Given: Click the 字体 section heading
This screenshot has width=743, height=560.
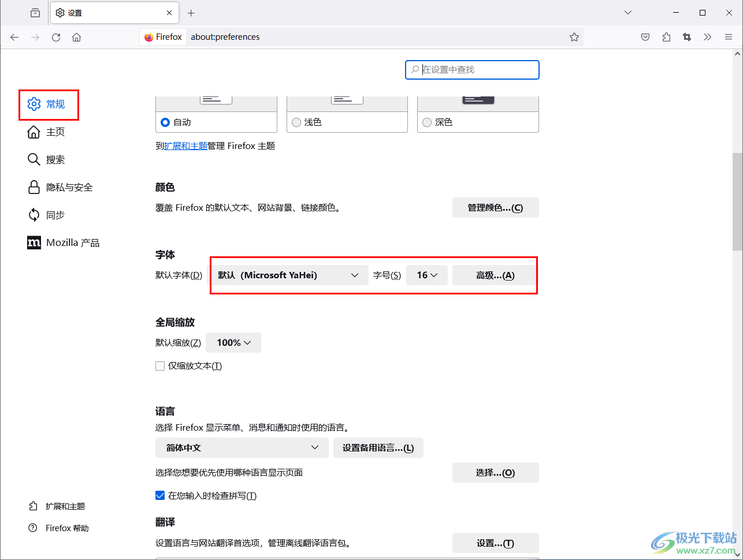Looking at the screenshot, I should click(165, 255).
